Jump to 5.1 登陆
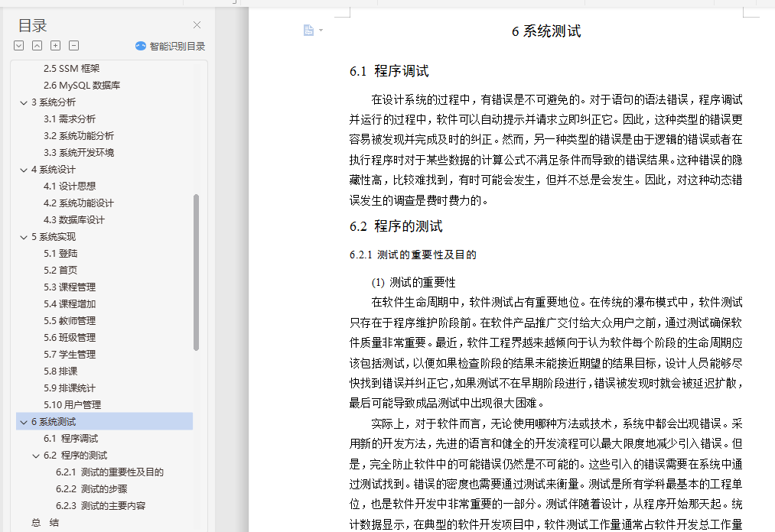 pyautogui.click(x=60, y=254)
